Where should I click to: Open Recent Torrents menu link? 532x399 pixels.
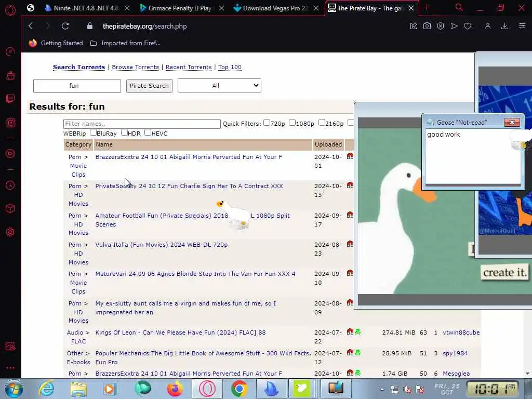click(189, 67)
